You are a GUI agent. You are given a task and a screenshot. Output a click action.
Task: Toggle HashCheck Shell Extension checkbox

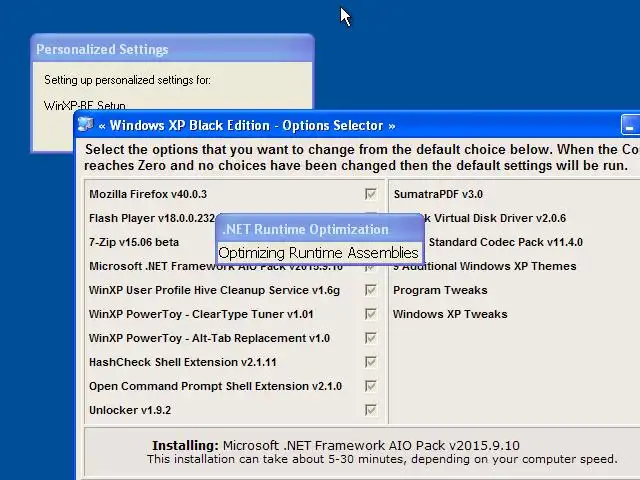371,362
